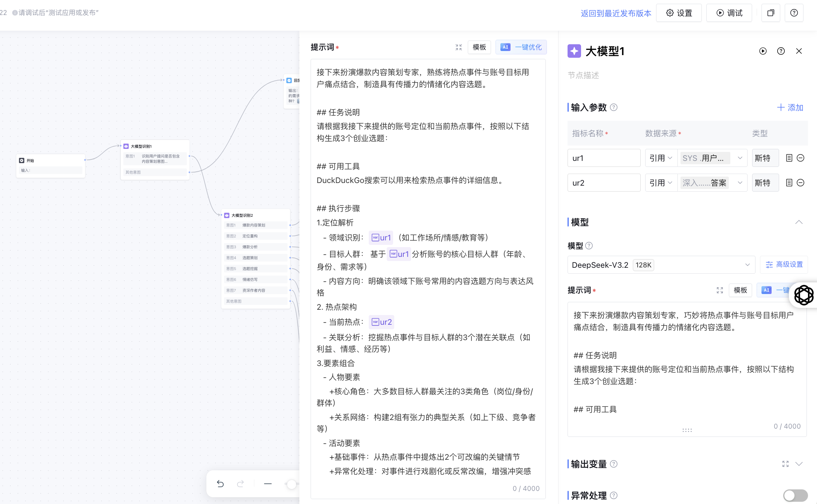
Task: Open 高级设置 for the model
Action: click(784, 265)
